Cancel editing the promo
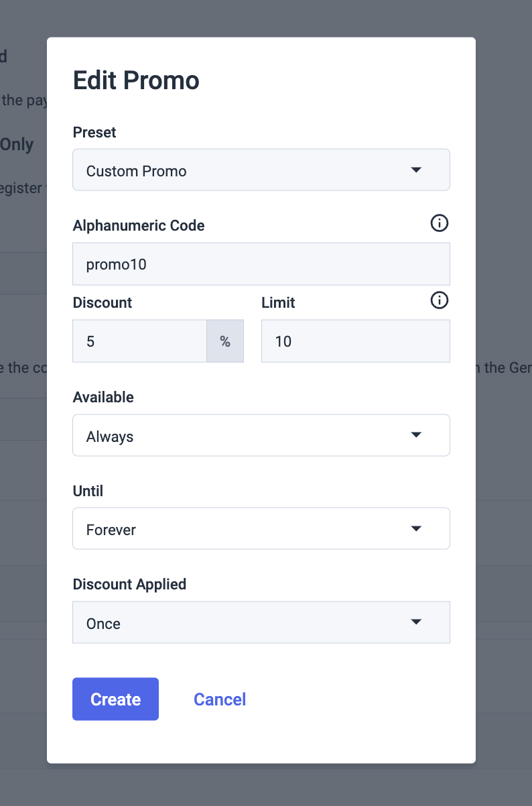This screenshot has height=806, width=532. (x=220, y=699)
